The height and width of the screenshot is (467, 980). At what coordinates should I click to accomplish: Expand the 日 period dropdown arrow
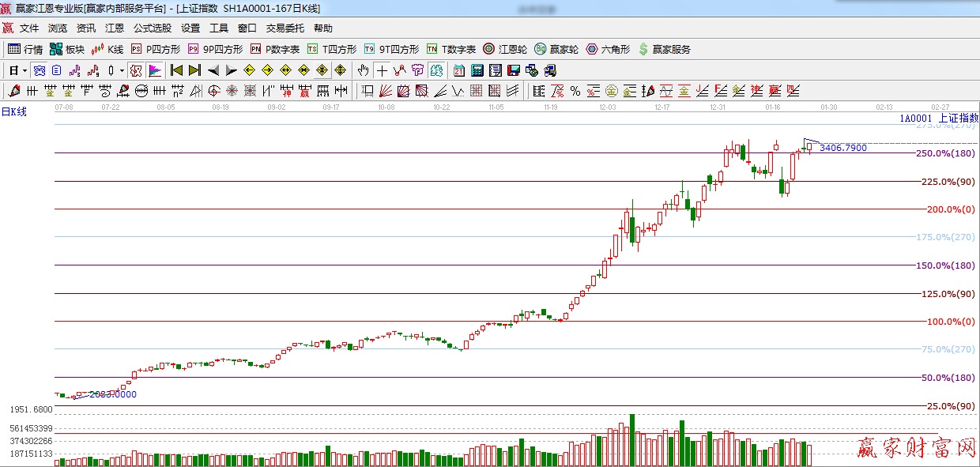click(24, 70)
